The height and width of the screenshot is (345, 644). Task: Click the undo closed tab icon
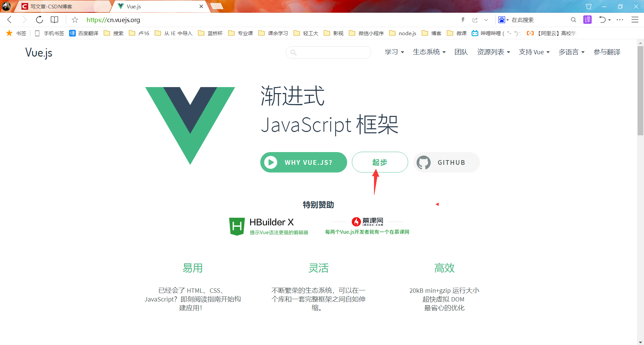pyautogui.click(x=602, y=20)
